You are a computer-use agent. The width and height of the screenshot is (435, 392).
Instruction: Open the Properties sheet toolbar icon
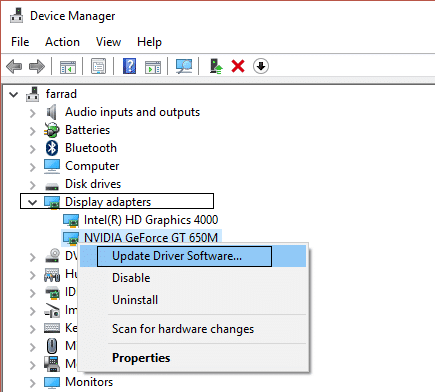pyautogui.click(x=99, y=66)
